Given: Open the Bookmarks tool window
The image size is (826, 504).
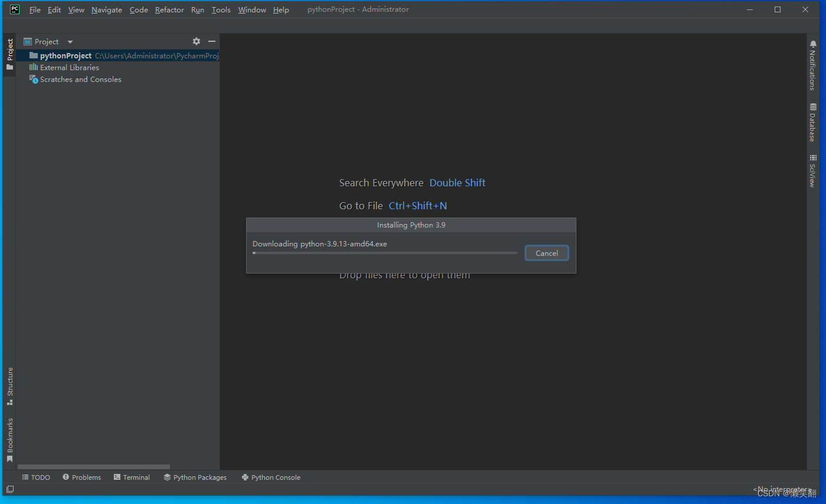Looking at the screenshot, I should click(x=9, y=440).
